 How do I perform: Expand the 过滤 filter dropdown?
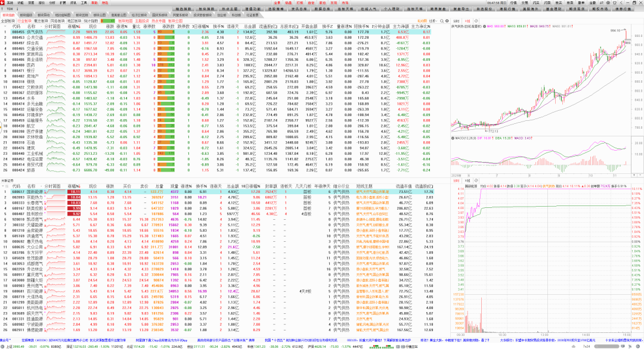[x=433, y=20]
